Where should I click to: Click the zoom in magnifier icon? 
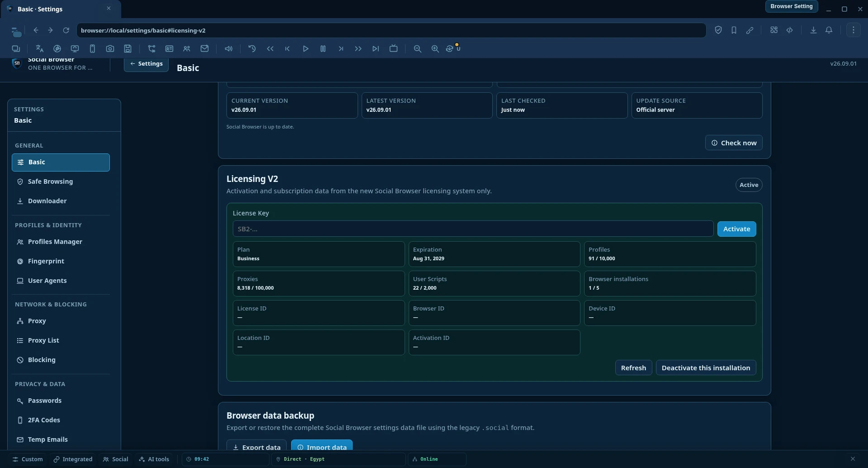tap(435, 48)
